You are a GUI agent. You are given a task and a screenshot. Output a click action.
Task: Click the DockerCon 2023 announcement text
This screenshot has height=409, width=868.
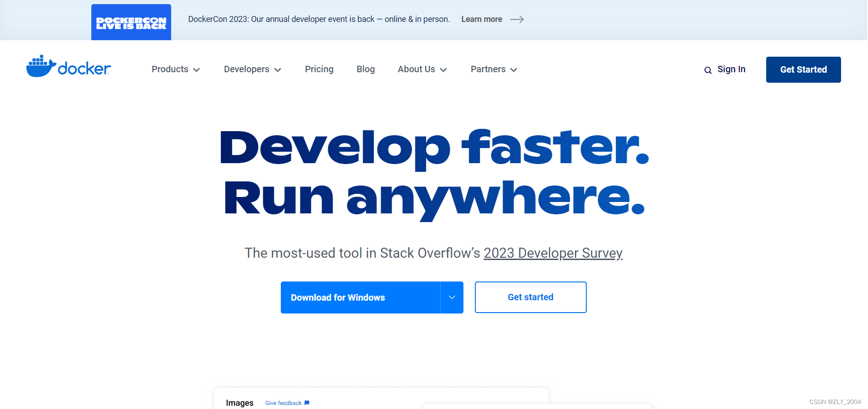[x=319, y=19]
